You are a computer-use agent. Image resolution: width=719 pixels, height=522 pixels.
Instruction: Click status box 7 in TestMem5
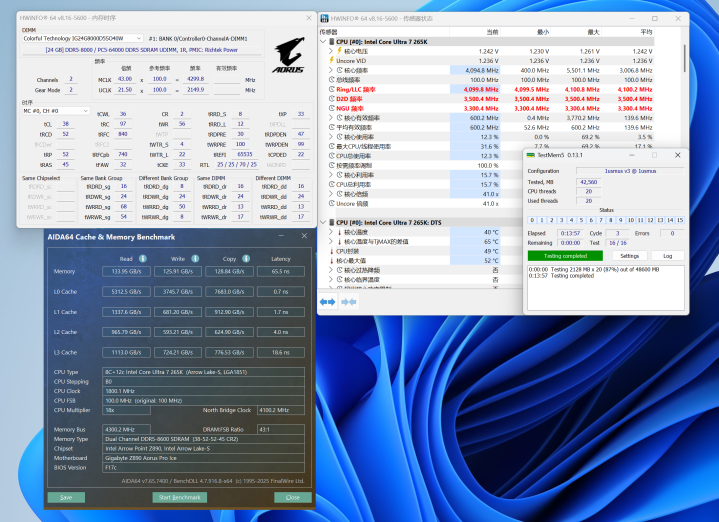pos(601,220)
